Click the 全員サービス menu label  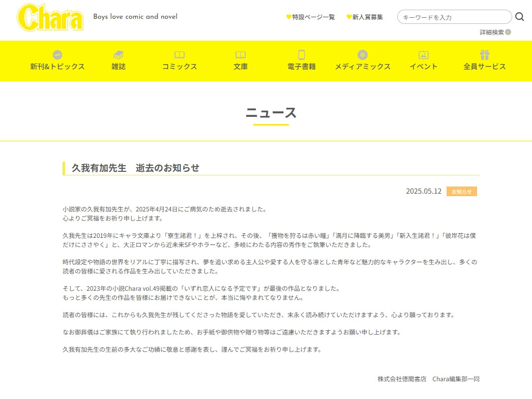(485, 67)
